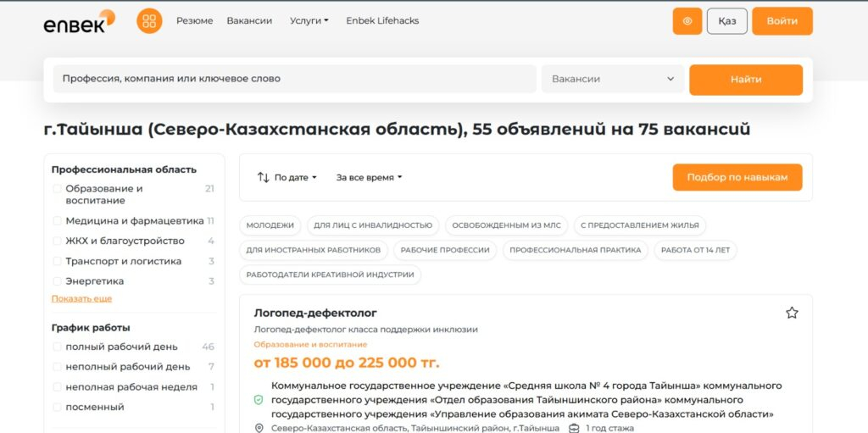Click the verified shield icon near employer name
The height and width of the screenshot is (433, 868).
click(258, 400)
